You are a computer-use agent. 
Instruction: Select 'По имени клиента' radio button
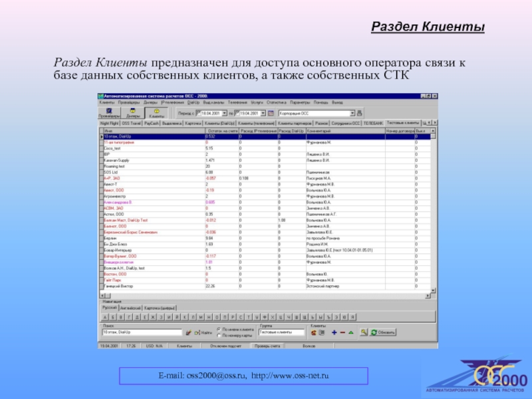pos(220,329)
